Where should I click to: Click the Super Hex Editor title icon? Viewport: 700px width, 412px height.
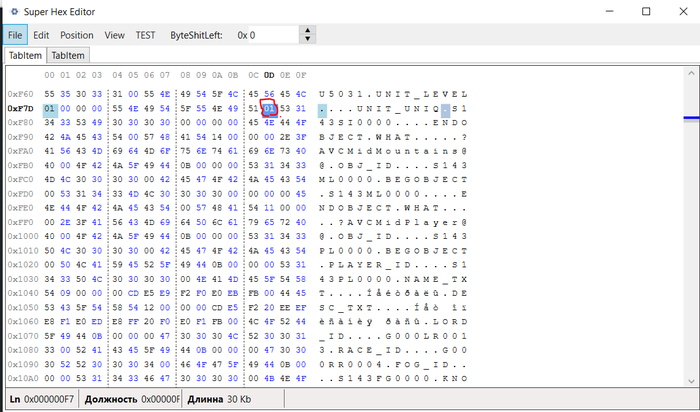click(13, 10)
